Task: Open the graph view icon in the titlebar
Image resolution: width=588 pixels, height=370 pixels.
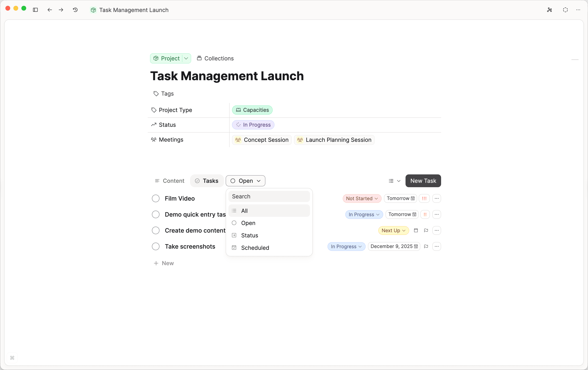Action: tap(549, 10)
